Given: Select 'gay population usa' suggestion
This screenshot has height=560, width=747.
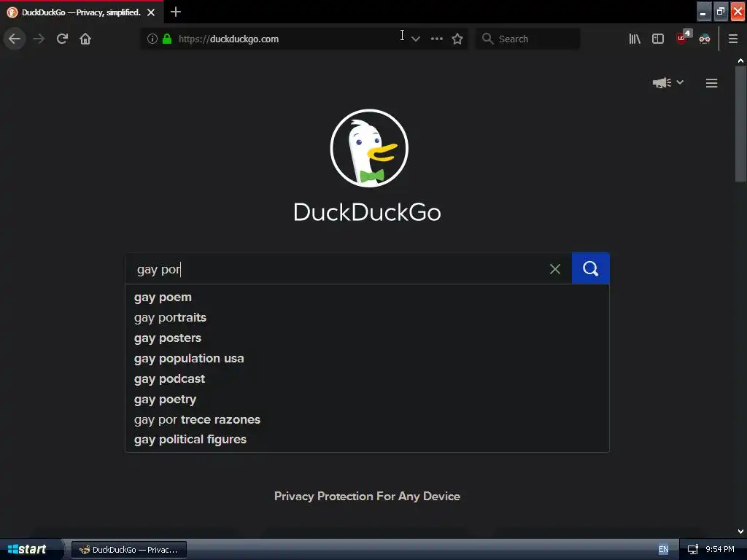Looking at the screenshot, I should coord(367,359).
